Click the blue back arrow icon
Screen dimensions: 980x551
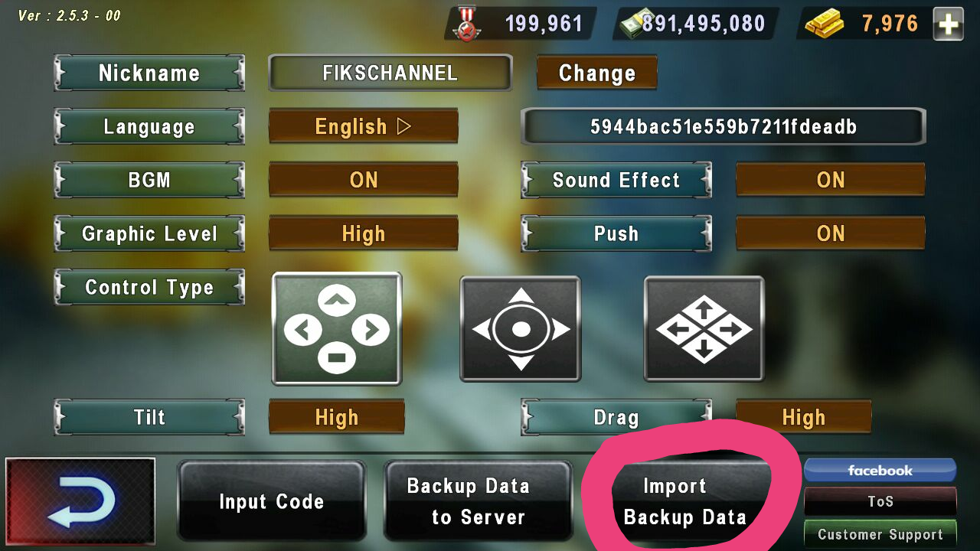(80, 500)
